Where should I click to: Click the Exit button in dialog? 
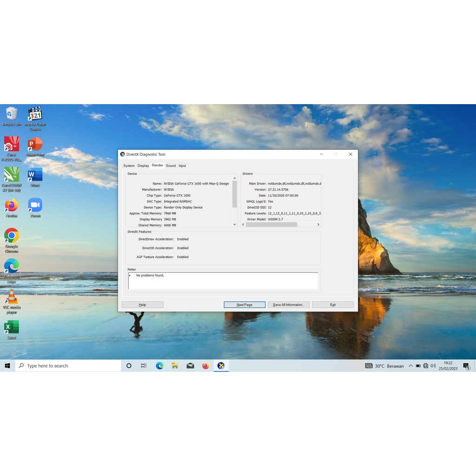coord(332,305)
